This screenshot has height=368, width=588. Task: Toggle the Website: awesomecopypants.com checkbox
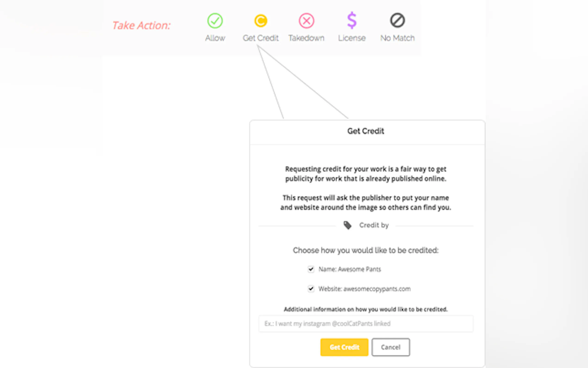pos(311,289)
